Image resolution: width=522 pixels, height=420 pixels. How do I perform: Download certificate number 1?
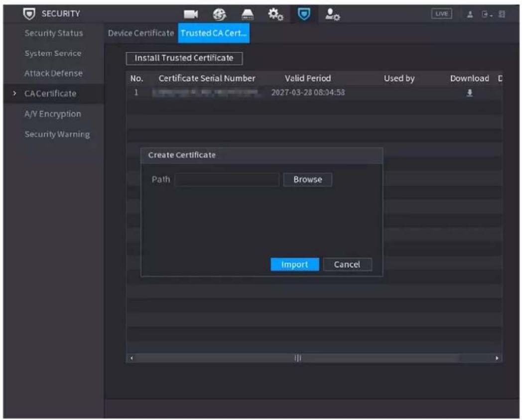pos(469,93)
